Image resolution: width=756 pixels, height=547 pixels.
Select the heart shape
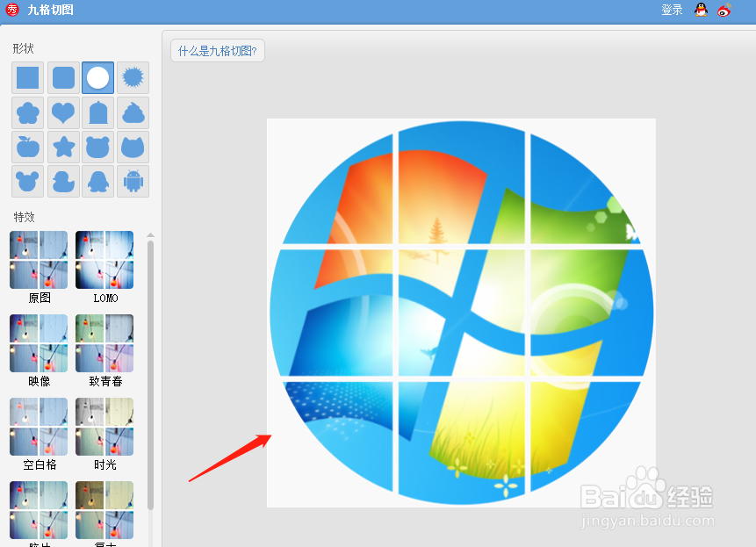[x=63, y=112]
